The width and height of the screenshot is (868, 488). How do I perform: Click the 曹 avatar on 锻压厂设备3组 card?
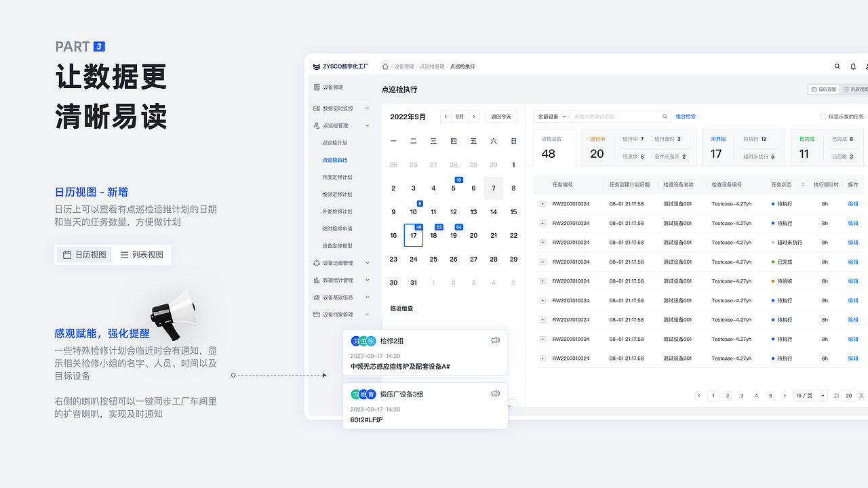[371, 394]
